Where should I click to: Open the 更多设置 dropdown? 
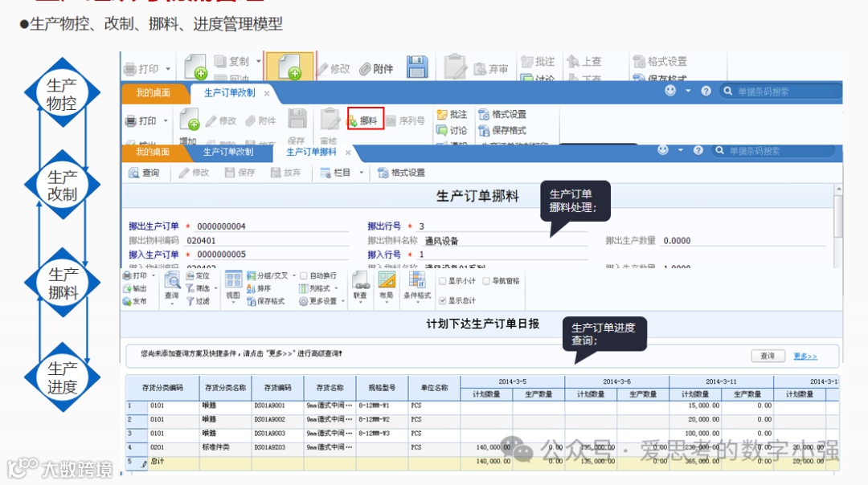342,301
